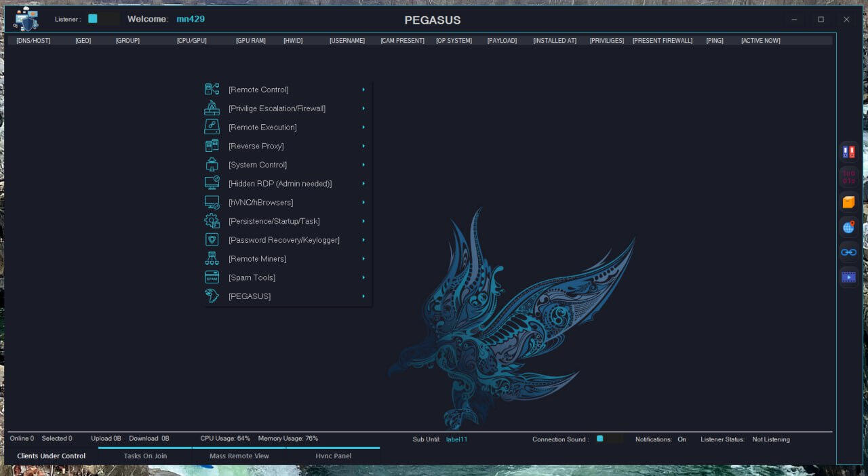Click the [PRESENT FIREWALL] column header
The width and height of the screenshot is (868, 476).
663,41
